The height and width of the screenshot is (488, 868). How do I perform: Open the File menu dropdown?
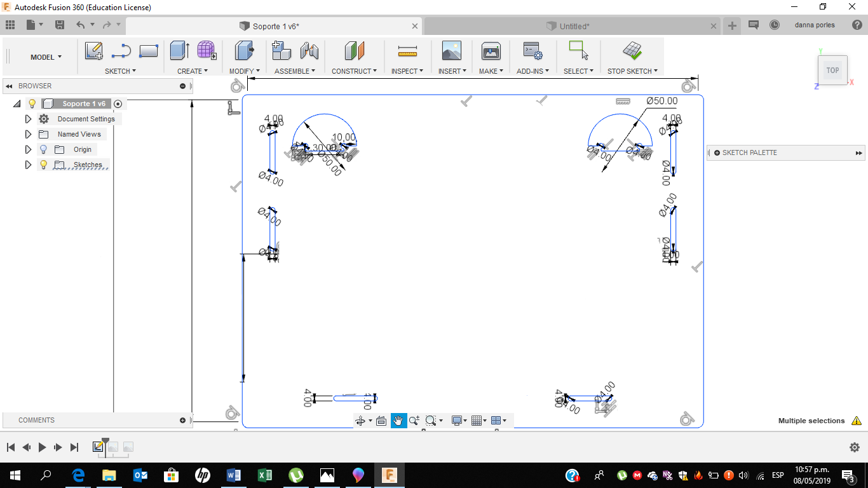pyautogui.click(x=34, y=25)
